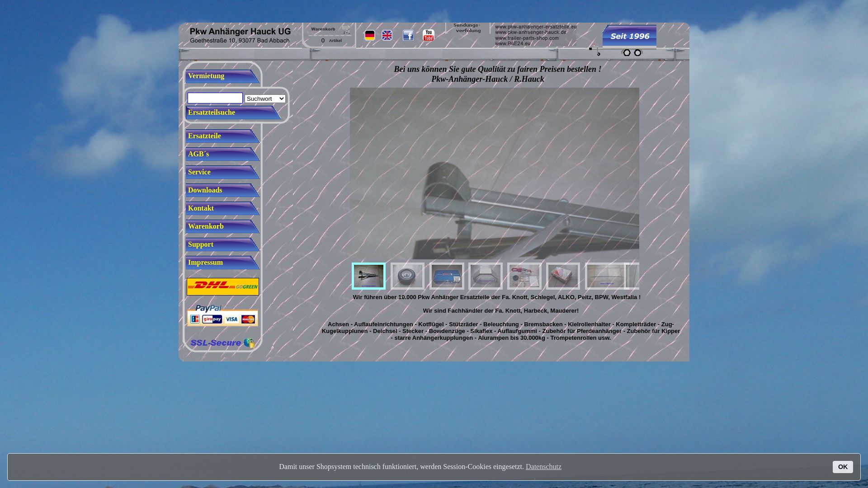Open www.PAE24.eu link

click(x=513, y=43)
